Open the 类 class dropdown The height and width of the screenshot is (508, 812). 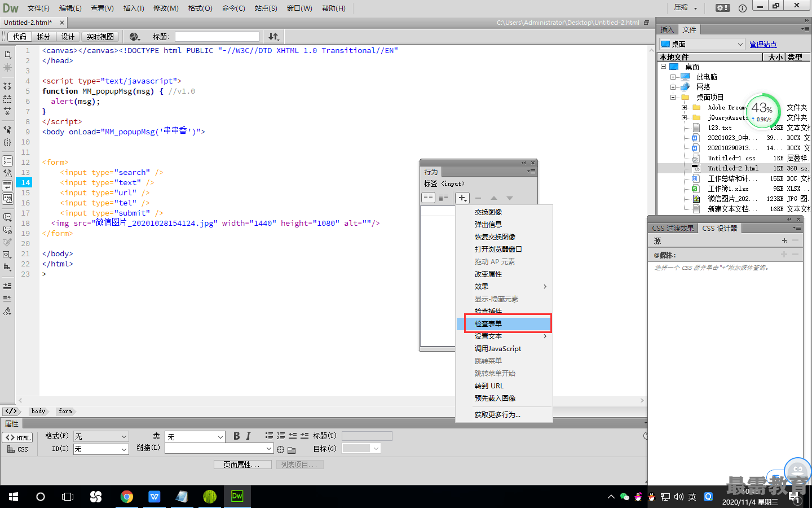[195, 436]
